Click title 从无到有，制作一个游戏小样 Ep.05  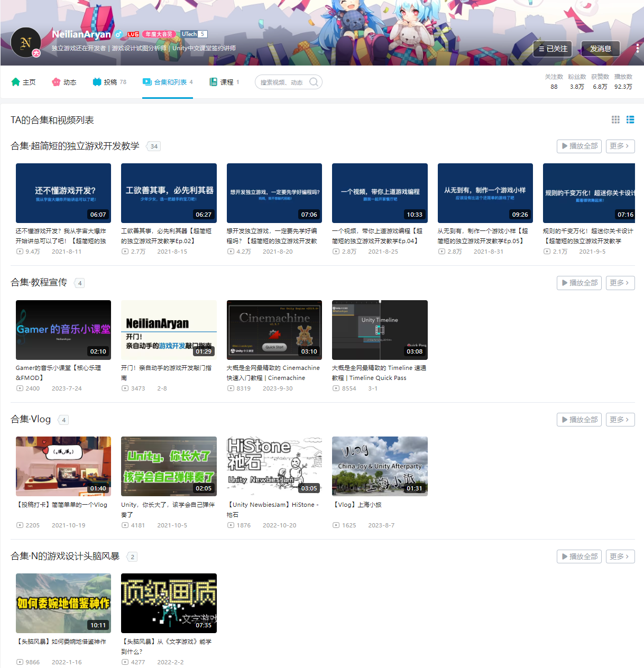[483, 236]
